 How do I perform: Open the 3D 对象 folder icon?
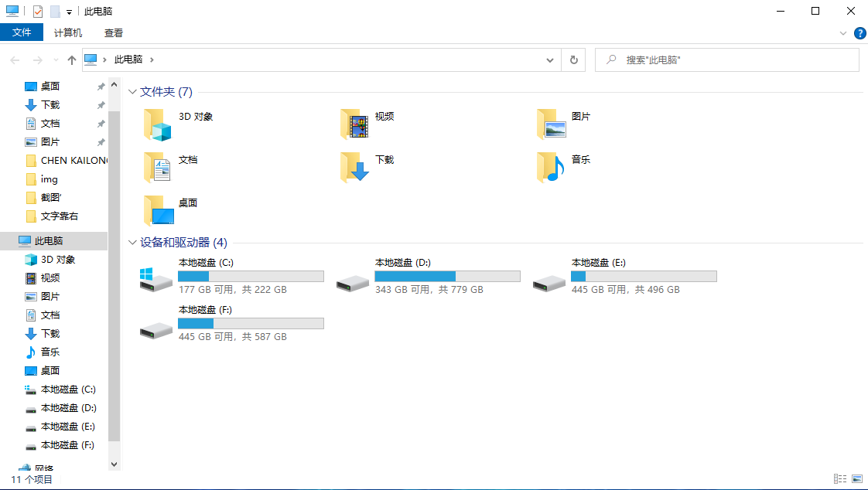[x=157, y=124]
